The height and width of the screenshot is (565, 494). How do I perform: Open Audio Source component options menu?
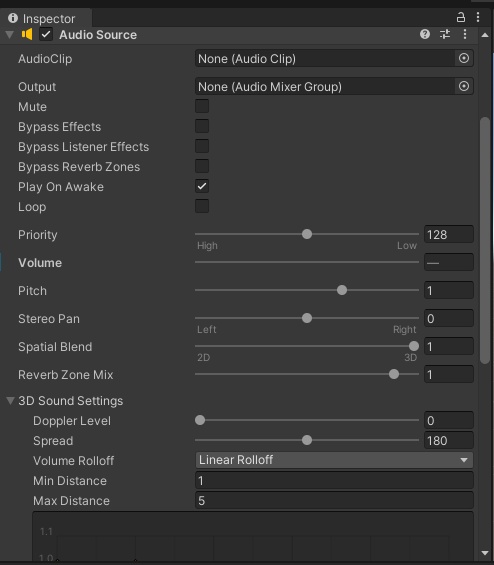pyautogui.click(x=465, y=34)
